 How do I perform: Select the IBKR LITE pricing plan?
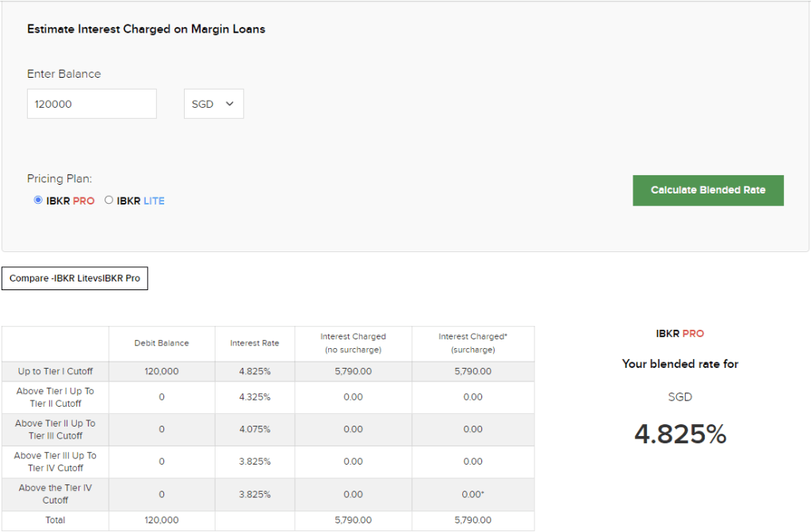tap(109, 201)
